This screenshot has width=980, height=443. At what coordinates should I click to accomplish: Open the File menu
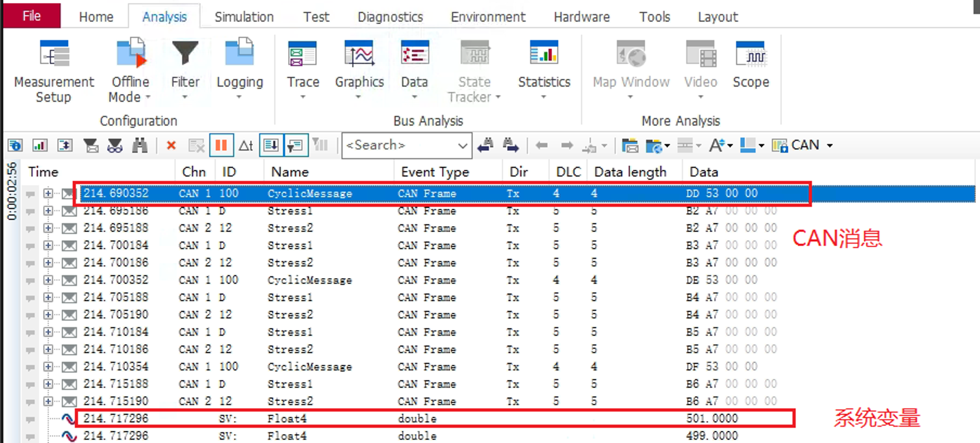32,16
